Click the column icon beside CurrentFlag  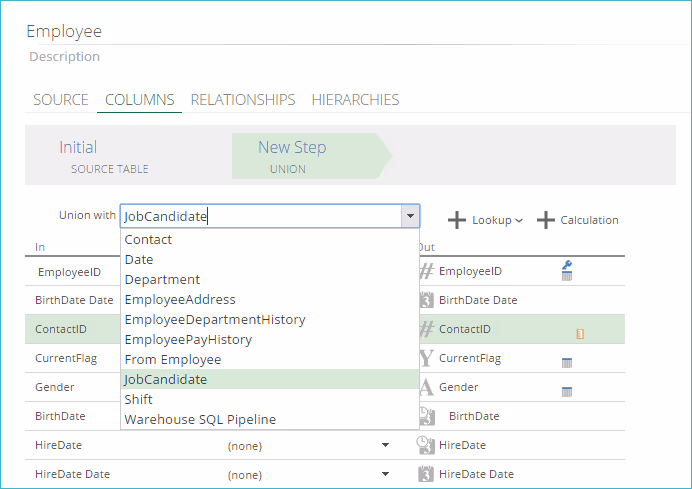566,362
